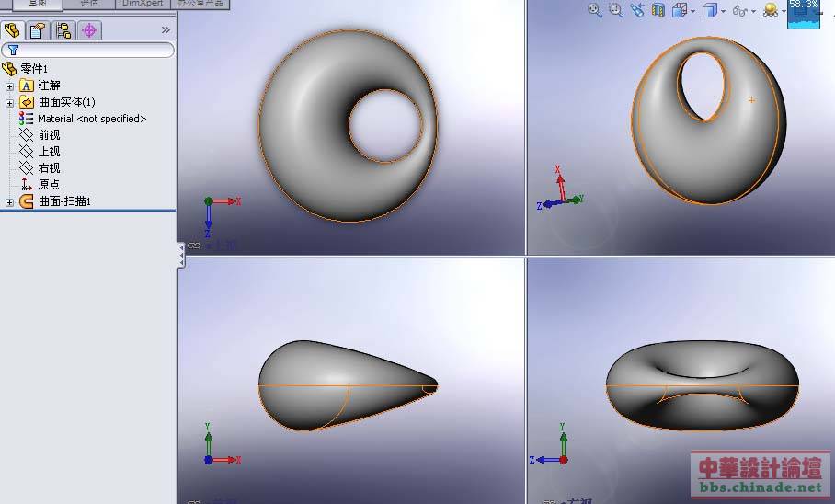Select the 注解 tree item

pyautogui.click(x=49, y=86)
